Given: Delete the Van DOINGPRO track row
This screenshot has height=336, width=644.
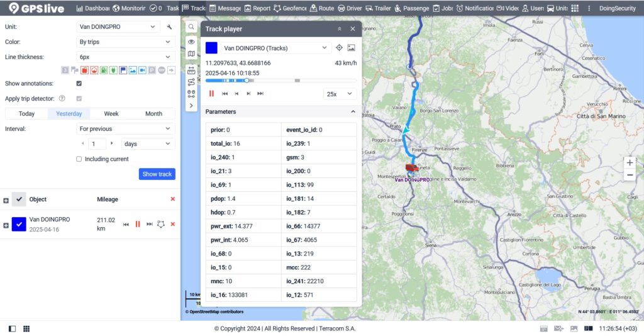Looking at the screenshot, I should (x=173, y=224).
